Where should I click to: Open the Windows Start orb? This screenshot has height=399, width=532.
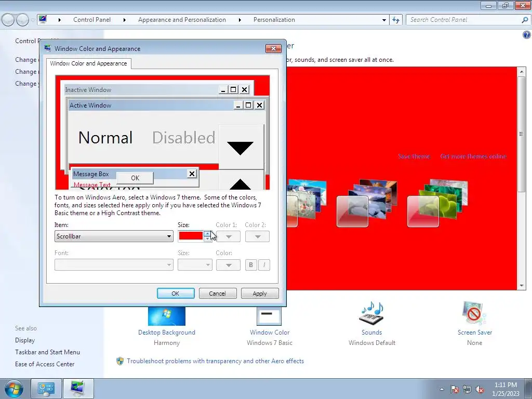pos(14,389)
